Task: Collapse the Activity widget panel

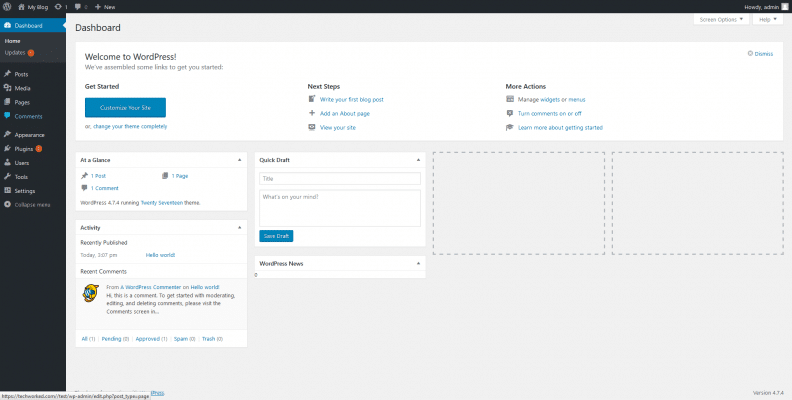Action: [239, 227]
